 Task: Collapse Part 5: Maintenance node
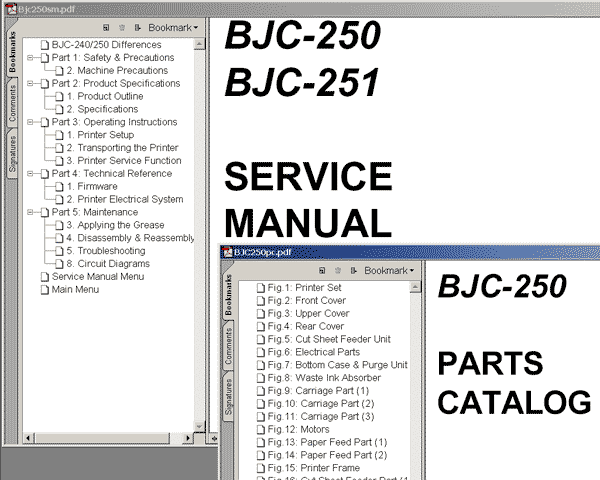29,212
